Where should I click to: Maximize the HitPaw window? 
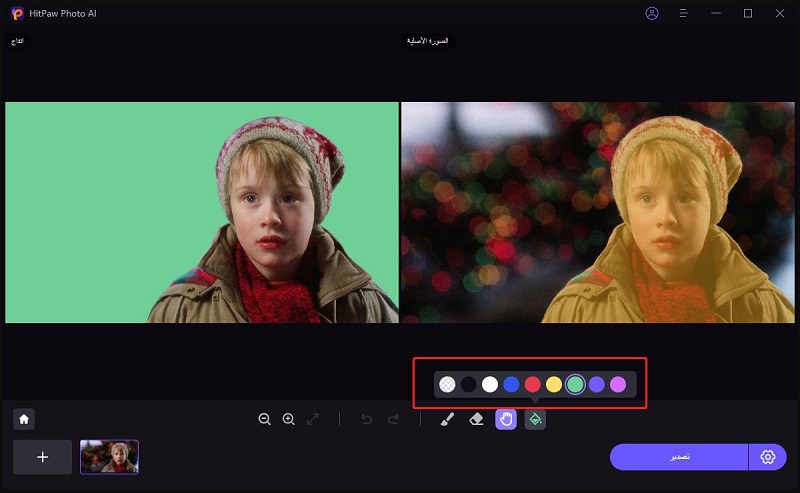748,13
